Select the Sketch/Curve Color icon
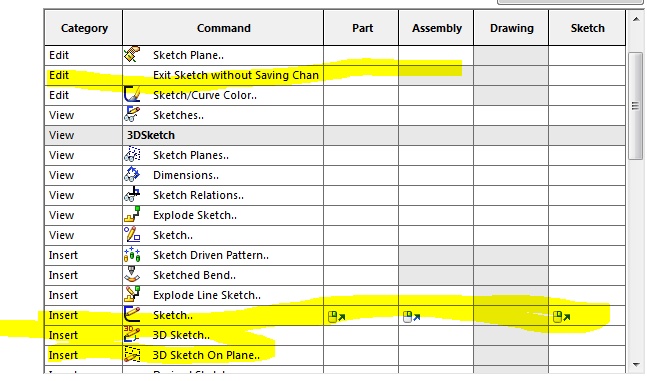647x381 pixels. (132, 95)
